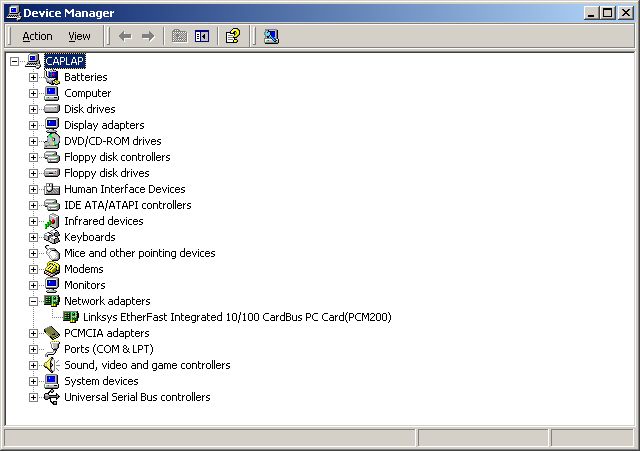
Task: Click the DVD/CD-ROM drives disc icon
Action: (52, 141)
